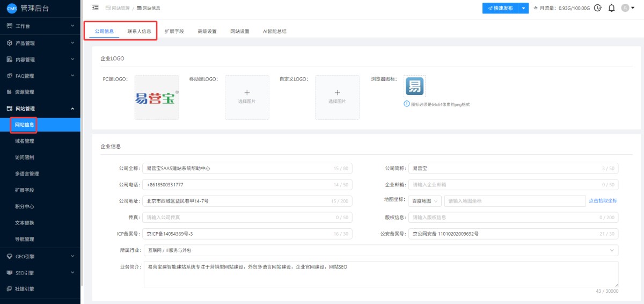Image resolution: width=644 pixels, height=304 pixels.
Task: Focus the ICP备案号 input field
Action: (x=247, y=234)
